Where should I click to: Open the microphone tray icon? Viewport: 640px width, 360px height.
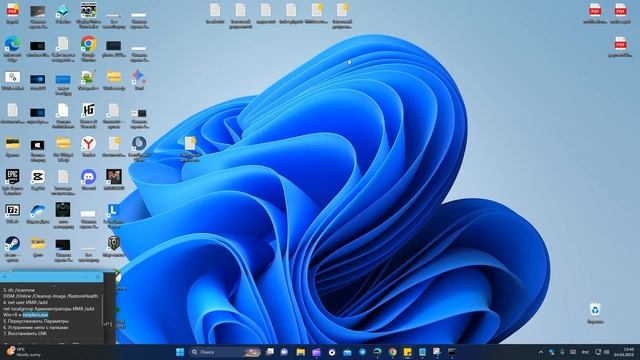coord(562,352)
